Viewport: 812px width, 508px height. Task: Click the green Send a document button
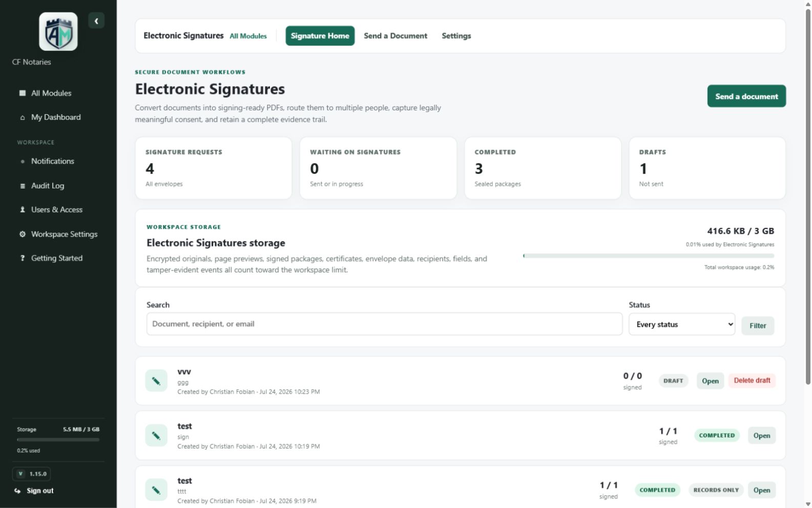pos(746,96)
